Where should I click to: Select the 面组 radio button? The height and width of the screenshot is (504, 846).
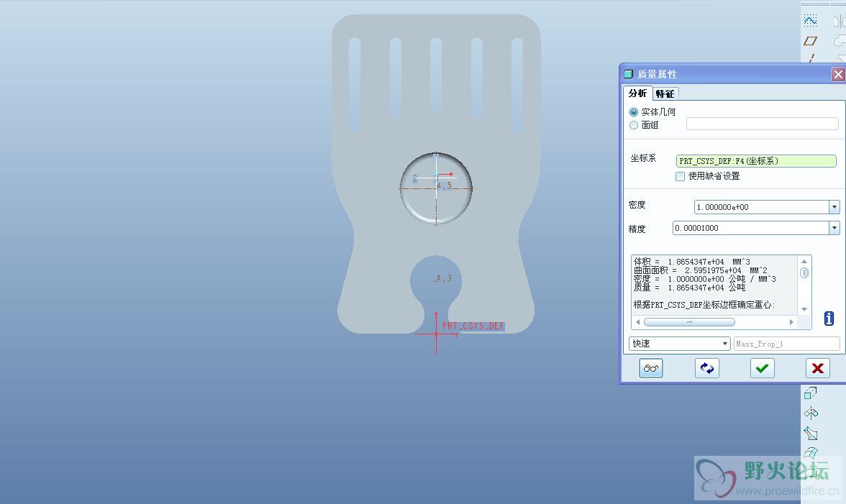(x=634, y=125)
